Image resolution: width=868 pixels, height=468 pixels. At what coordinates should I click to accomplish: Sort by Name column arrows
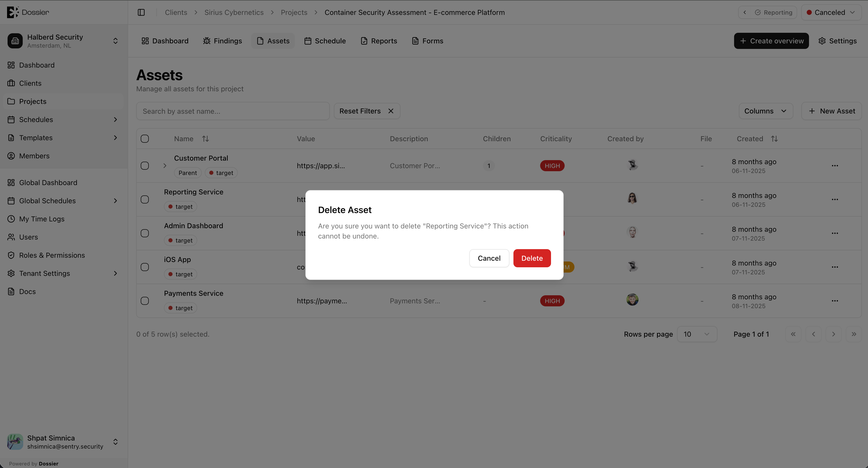[x=206, y=138]
